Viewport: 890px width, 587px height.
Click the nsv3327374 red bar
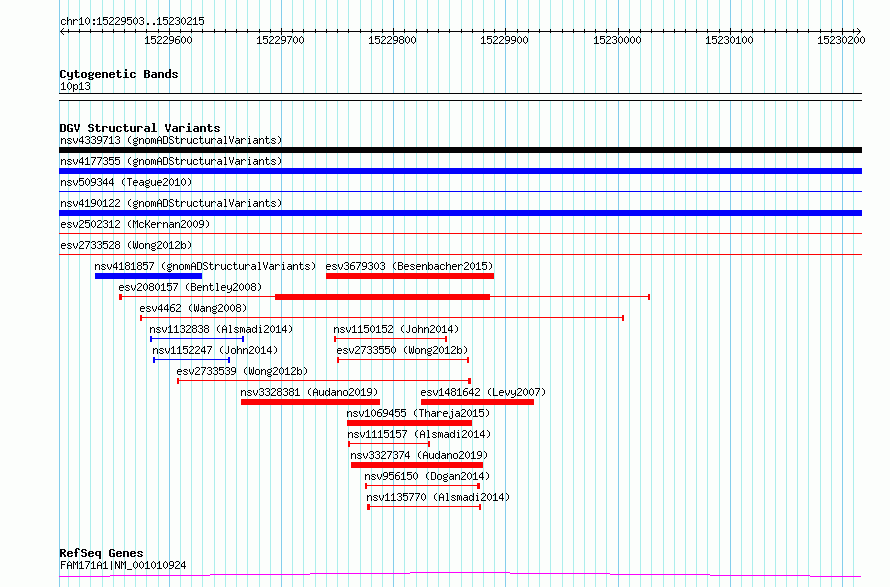point(417,465)
